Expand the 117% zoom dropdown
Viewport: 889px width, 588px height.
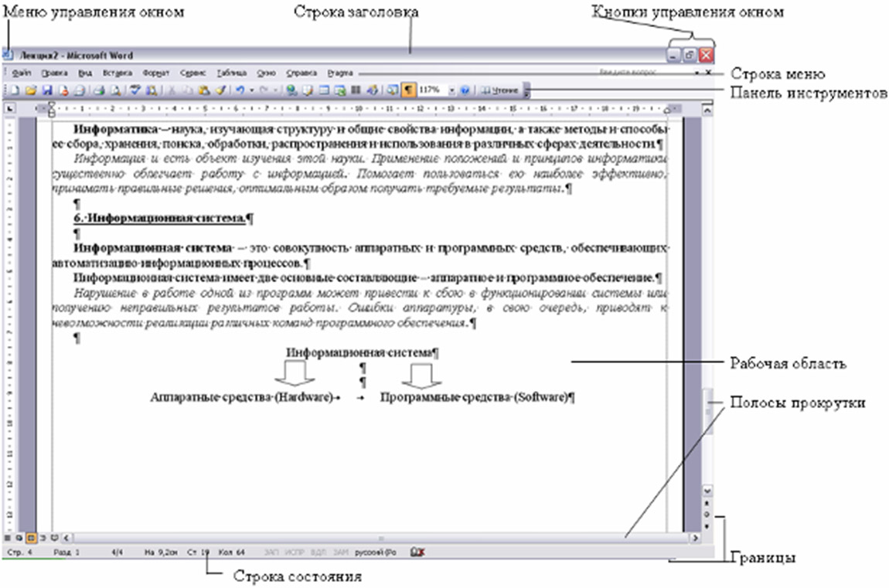(x=452, y=90)
